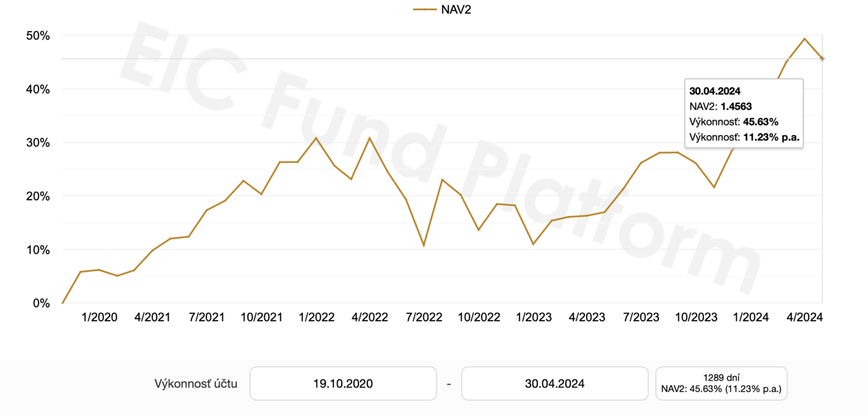Viewport: 868px width, 415px height.
Task: Click the 50% y-axis label
Action: pos(38,36)
